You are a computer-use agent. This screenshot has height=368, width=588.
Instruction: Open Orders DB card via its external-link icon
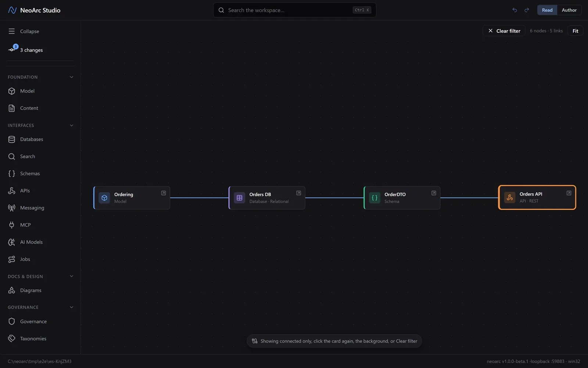click(x=299, y=193)
